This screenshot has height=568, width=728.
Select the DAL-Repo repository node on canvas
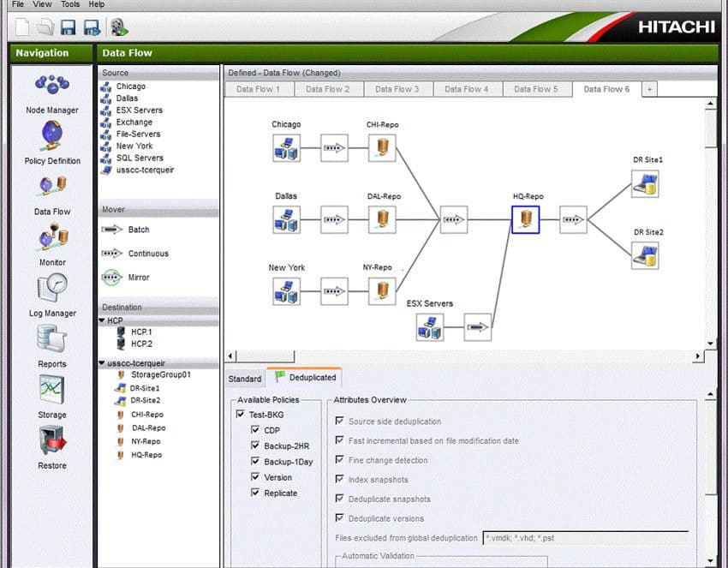(x=382, y=219)
